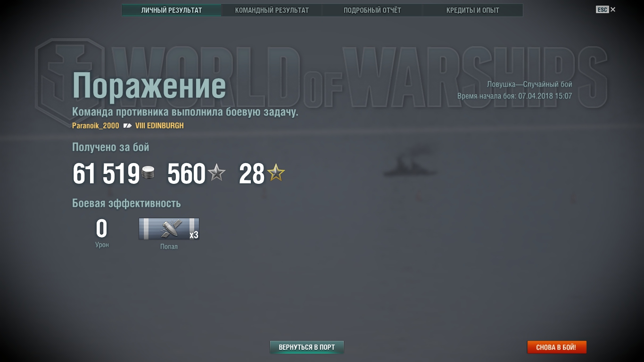Switch to the Командный результат tab
This screenshot has height=362, width=644.
272,10
